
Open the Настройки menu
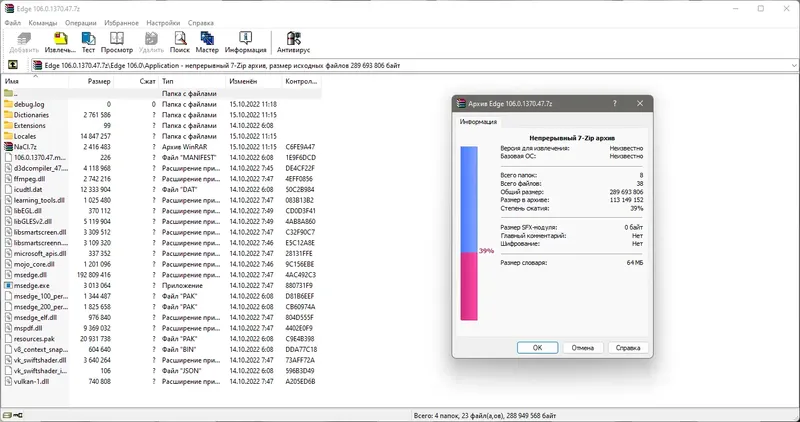[163, 23]
